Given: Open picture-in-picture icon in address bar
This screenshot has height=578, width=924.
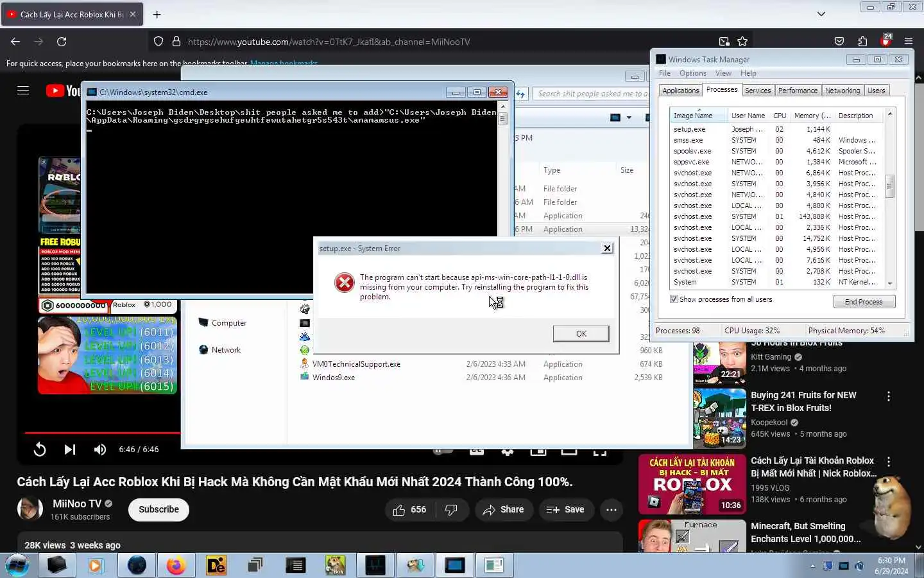Looking at the screenshot, I should (724, 42).
